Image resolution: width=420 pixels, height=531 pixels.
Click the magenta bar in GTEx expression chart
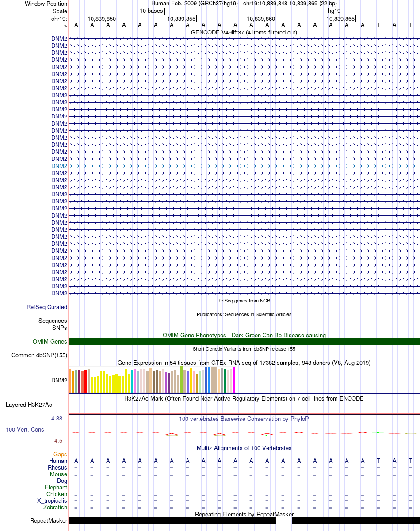(234, 379)
